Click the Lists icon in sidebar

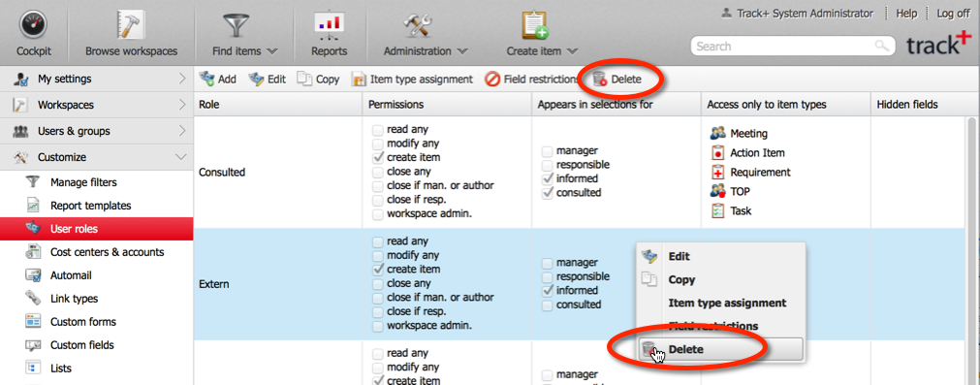click(33, 369)
